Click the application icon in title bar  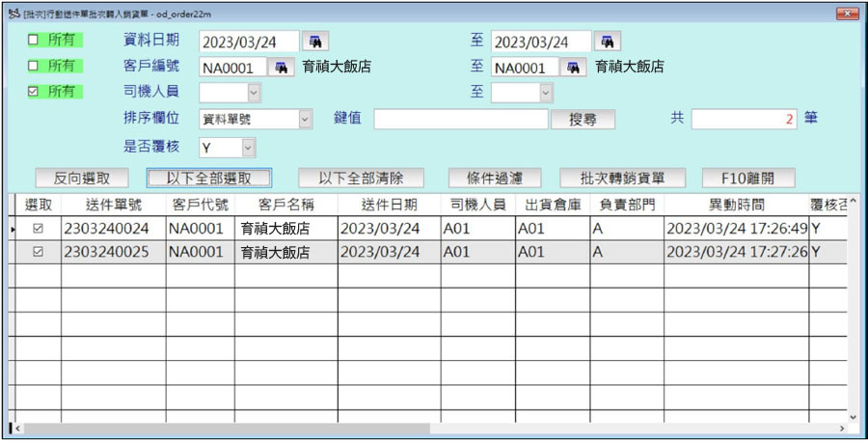point(14,14)
